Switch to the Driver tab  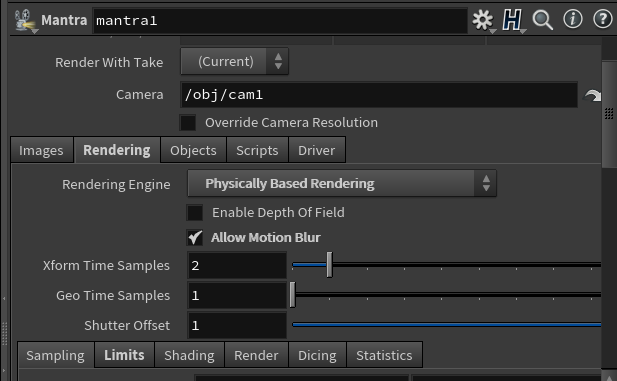(317, 150)
